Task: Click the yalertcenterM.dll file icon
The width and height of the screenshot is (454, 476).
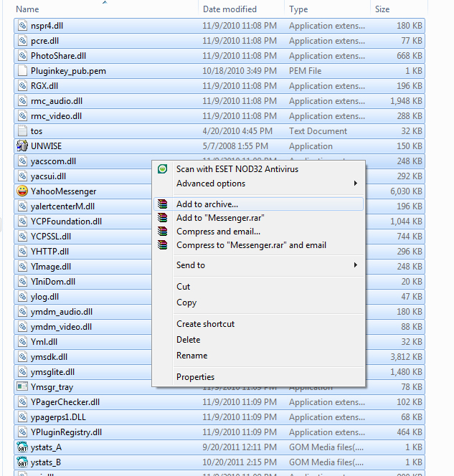Action: pyautogui.click(x=22, y=206)
